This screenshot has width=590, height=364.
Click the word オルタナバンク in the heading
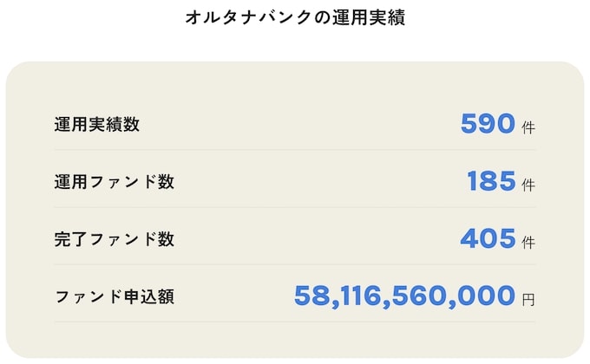pos(247,18)
